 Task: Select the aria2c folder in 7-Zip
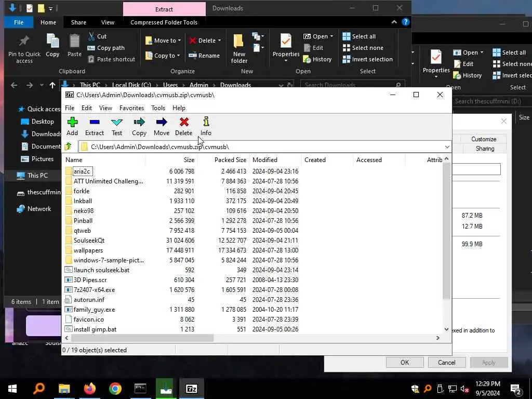point(82,171)
